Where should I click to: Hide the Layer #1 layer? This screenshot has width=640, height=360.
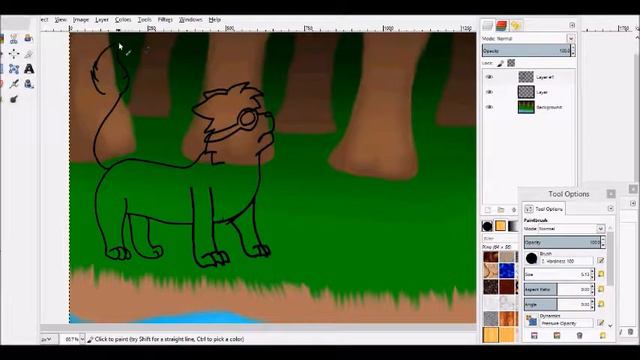pyautogui.click(x=489, y=77)
